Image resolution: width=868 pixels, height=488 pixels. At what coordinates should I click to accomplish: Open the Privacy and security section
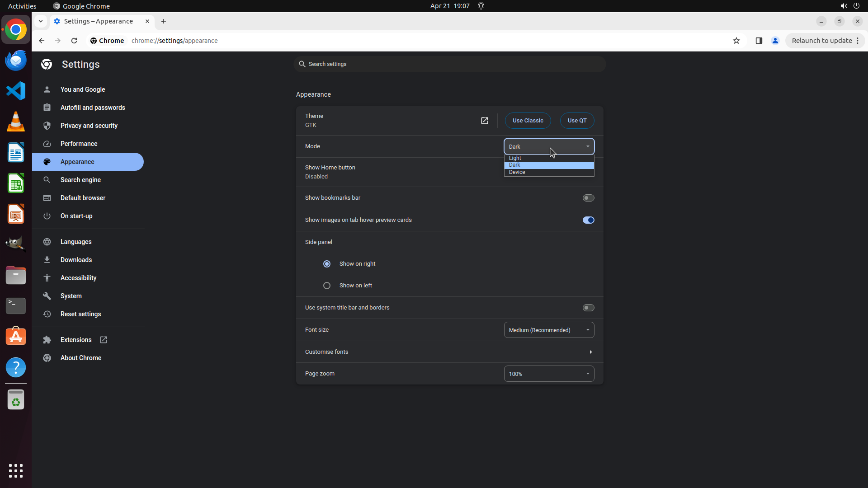[89, 126]
